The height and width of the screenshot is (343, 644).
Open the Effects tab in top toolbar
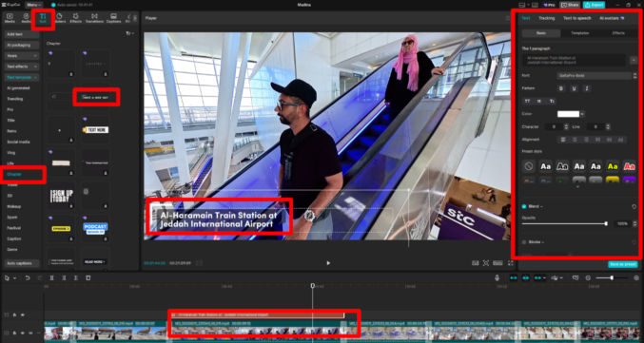click(75, 18)
